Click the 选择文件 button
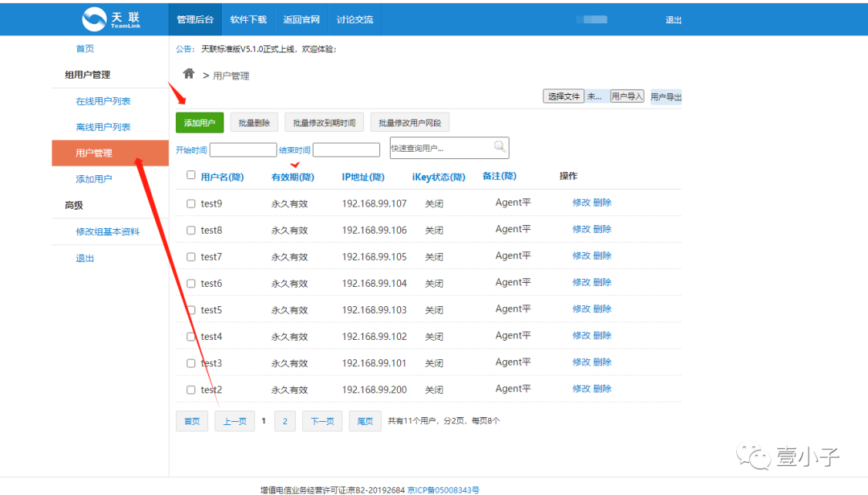The width and height of the screenshot is (868, 495). [563, 96]
